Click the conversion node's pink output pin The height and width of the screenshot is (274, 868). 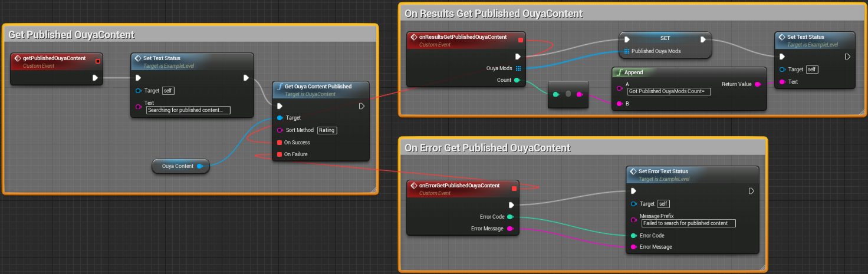click(579, 94)
